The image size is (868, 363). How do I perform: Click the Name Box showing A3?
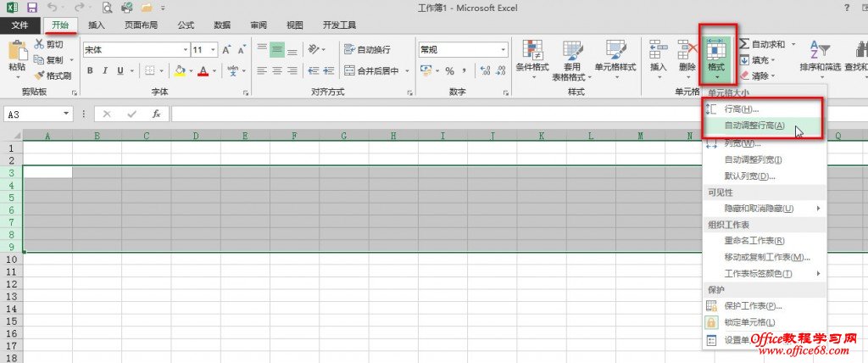coord(37,114)
